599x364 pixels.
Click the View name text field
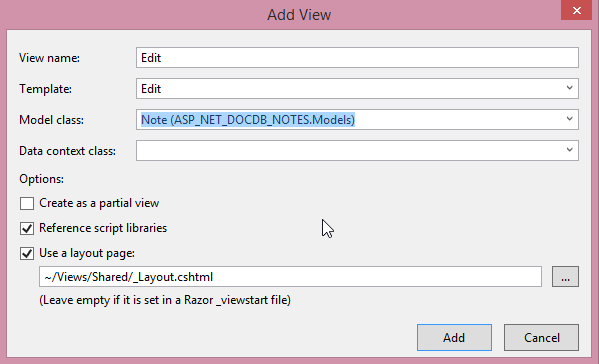click(x=357, y=58)
